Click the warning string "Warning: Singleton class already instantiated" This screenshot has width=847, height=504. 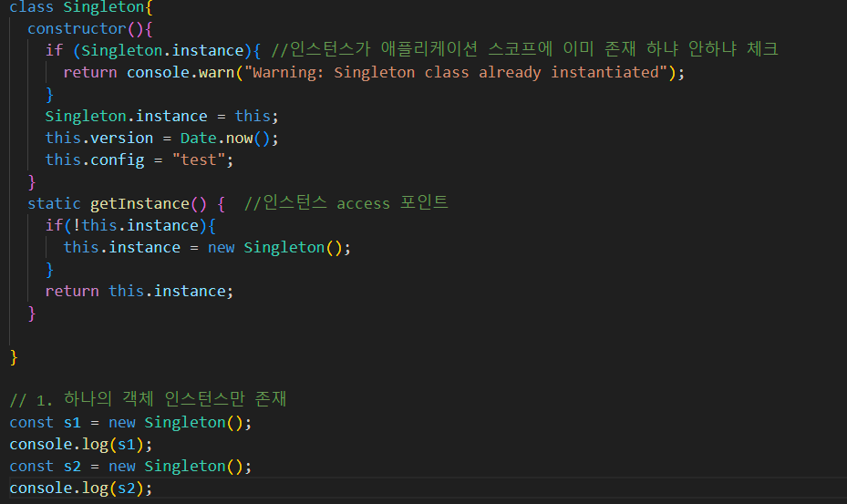(x=455, y=72)
